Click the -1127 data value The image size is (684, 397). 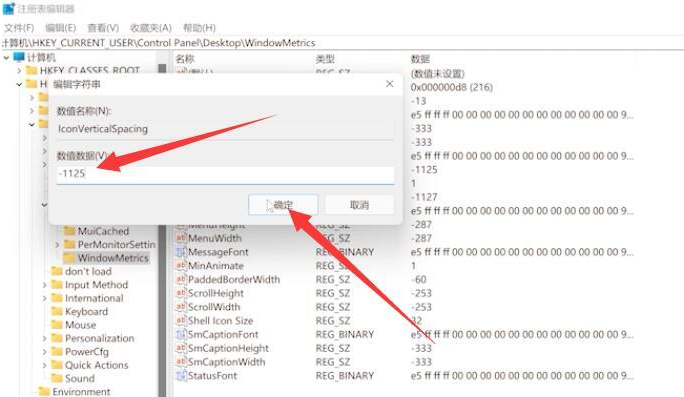pos(424,197)
